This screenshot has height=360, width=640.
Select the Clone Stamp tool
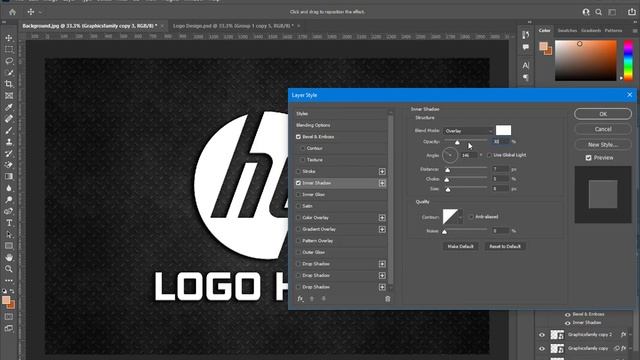pos(9,142)
